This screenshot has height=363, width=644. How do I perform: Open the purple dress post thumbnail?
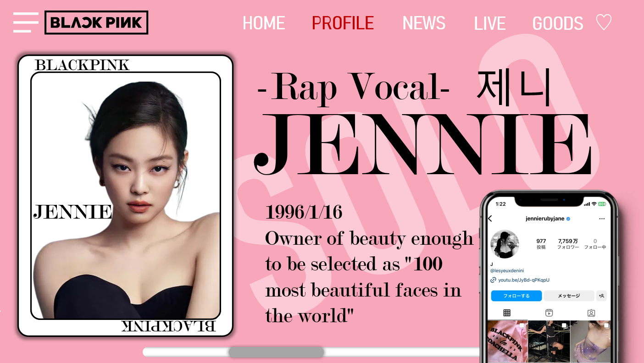(x=591, y=341)
